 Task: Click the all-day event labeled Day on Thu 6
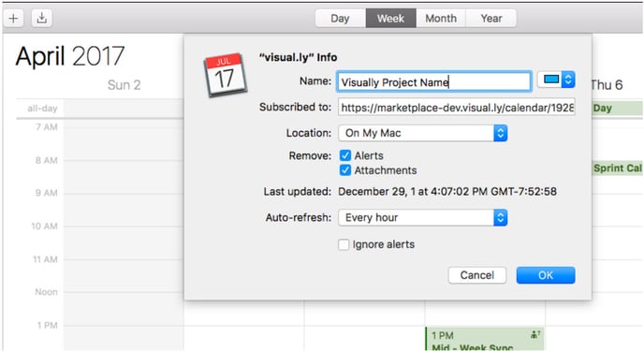[617, 109]
